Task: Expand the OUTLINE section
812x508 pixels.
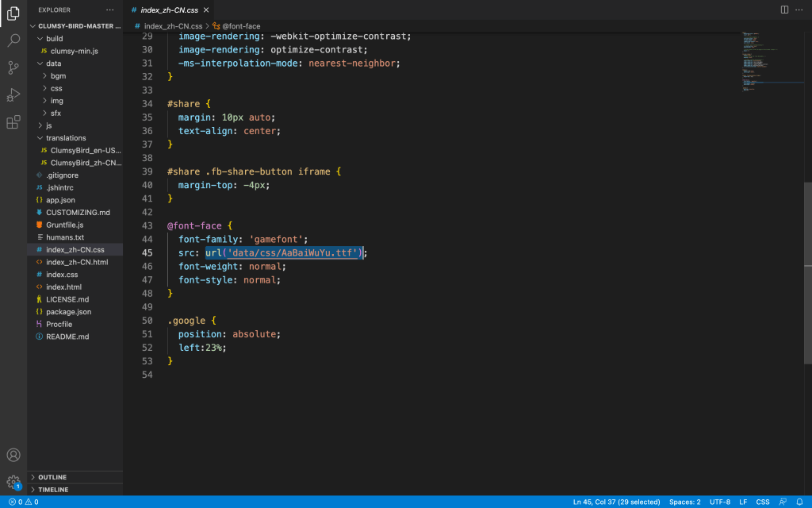Action: click(52, 477)
